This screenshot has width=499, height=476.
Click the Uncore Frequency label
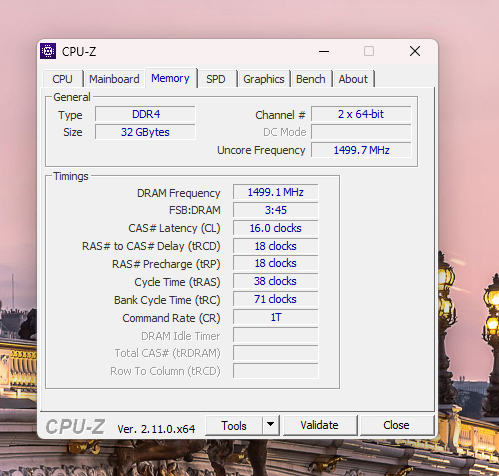261,150
